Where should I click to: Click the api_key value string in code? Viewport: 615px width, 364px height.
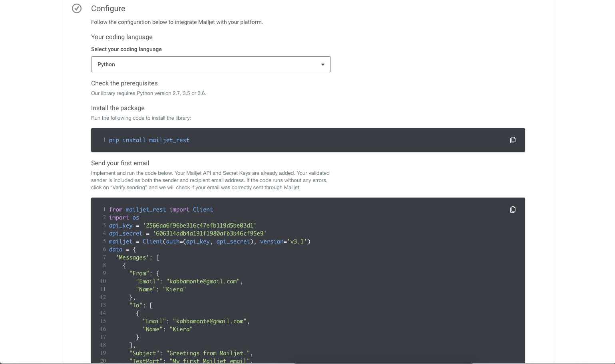(200, 226)
